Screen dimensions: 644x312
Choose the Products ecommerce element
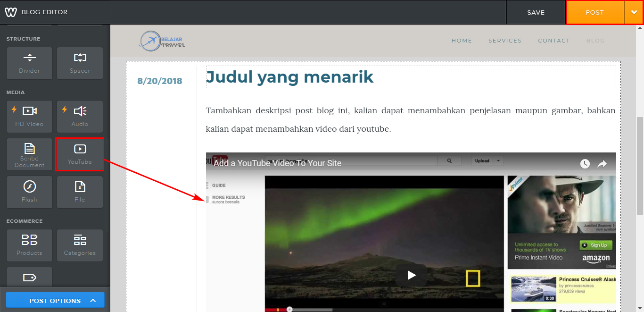(x=29, y=245)
